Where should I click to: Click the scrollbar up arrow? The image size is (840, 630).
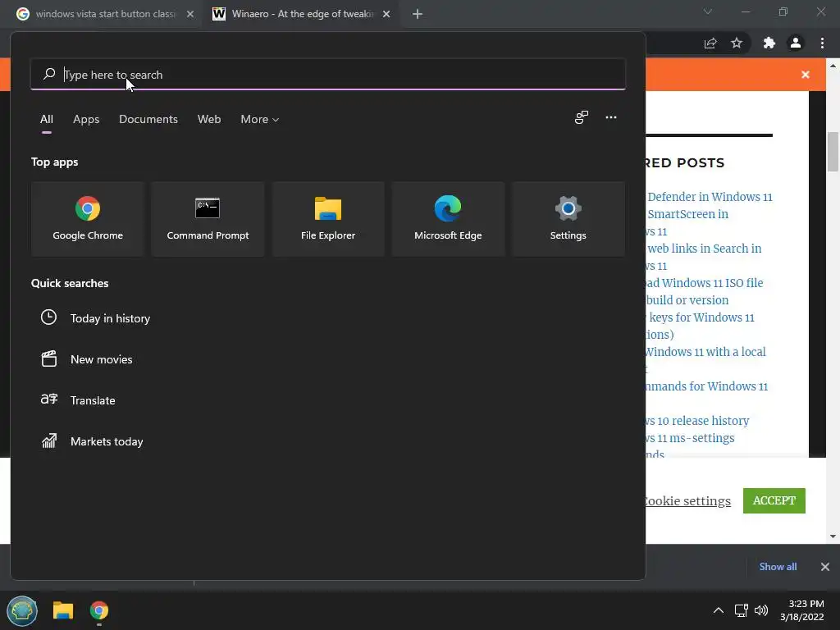click(833, 66)
